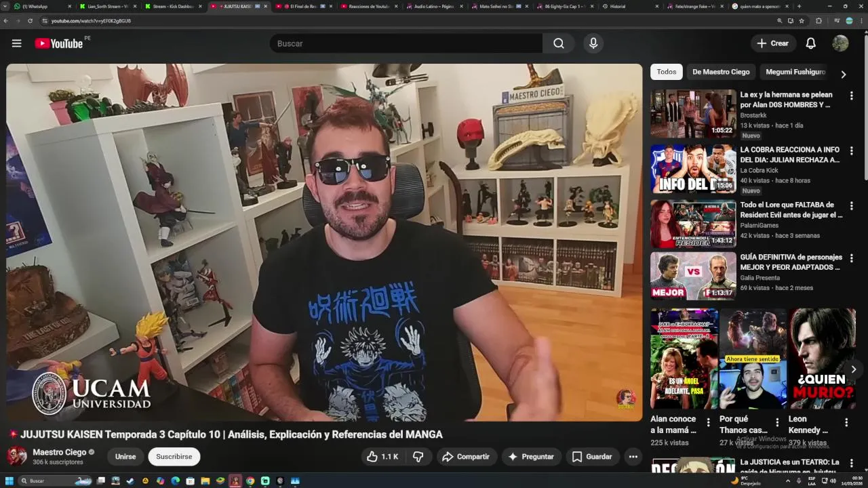Click the browser address bar URL
Screen dimensions: 868x488
click(91, 21)
